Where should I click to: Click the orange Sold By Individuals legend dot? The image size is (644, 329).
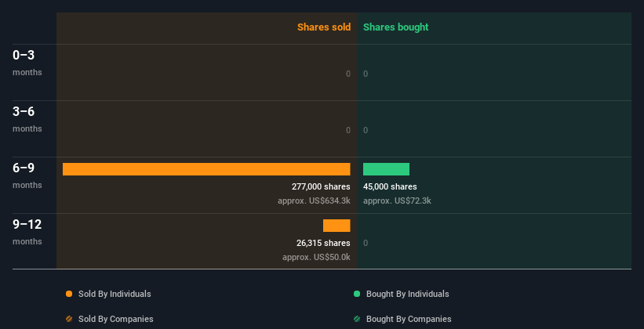click(x=69, y=294)
